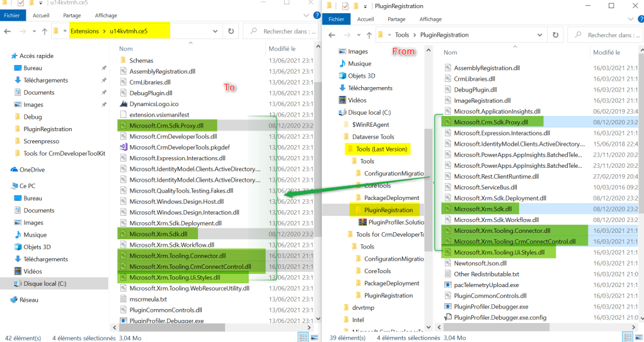
Task: Select OneDrive in the left navigation pane
Action: [x=32, y=169]
